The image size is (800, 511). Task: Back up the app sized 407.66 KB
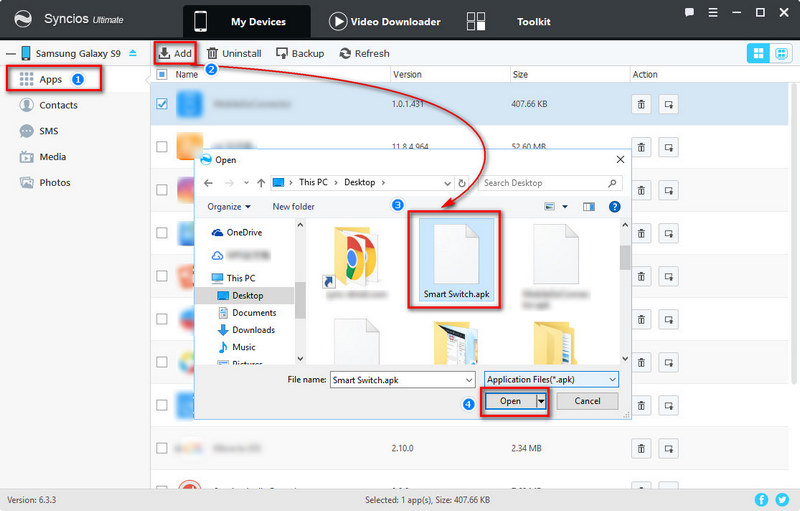coord(668,105)
